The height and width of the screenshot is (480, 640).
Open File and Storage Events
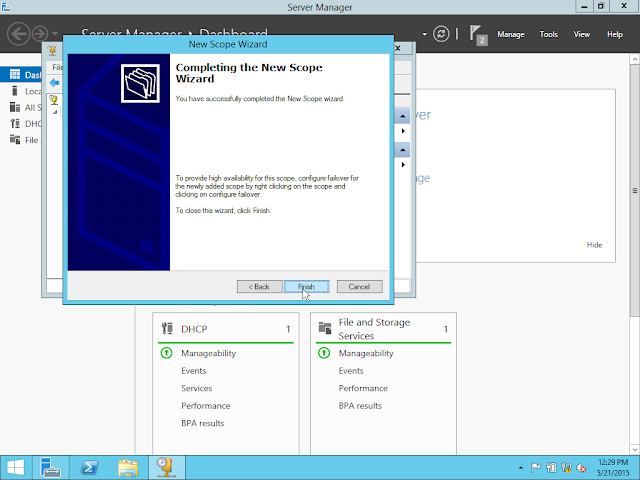pyautogui.click(x=351, y=371)
